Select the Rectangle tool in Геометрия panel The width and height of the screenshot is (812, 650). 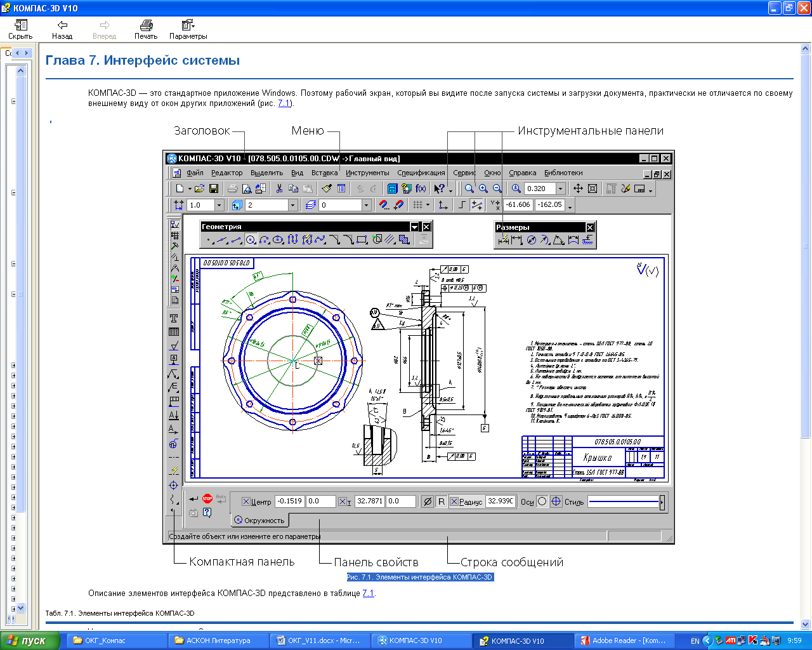(362, 240)
